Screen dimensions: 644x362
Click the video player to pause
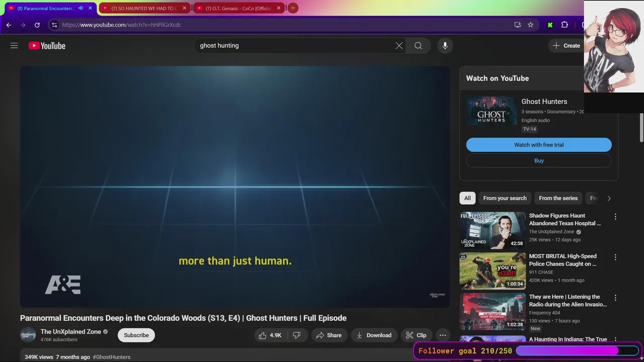point(235,187)
